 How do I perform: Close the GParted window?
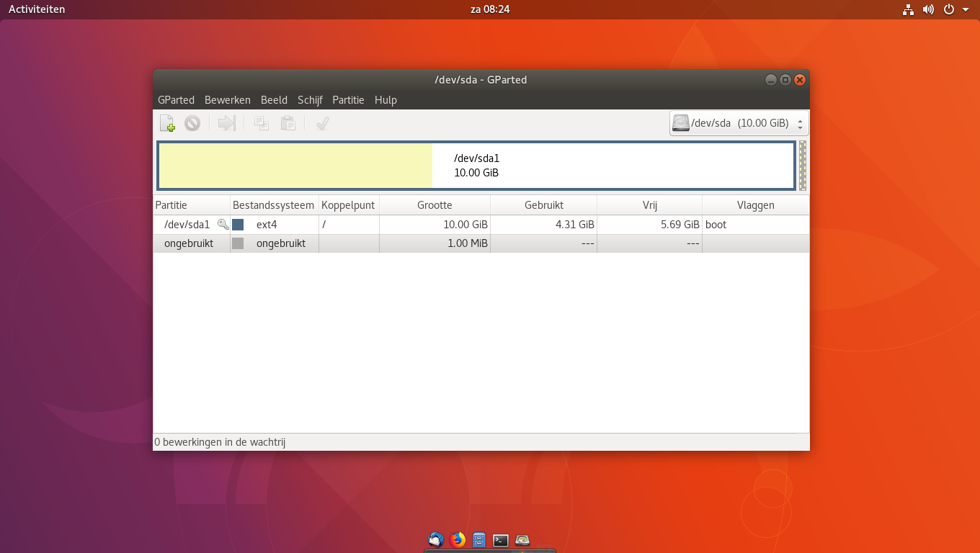tap(800, 80)
